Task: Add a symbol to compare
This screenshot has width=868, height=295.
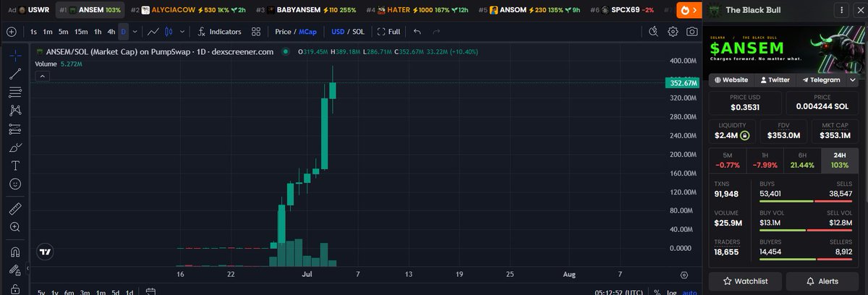Action: point(12,32)
